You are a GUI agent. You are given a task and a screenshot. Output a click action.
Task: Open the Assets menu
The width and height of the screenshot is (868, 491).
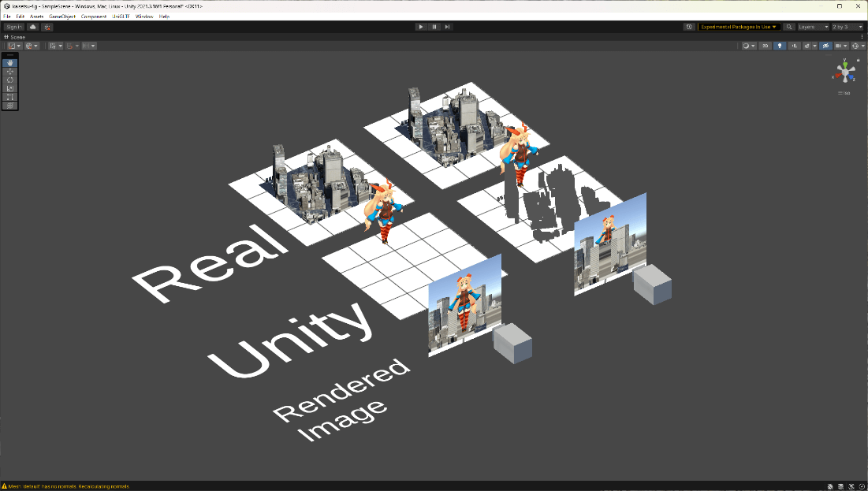[x=36, y=17]
